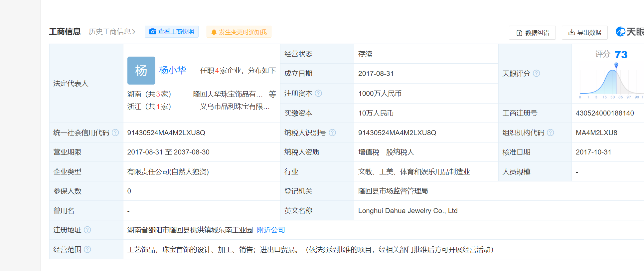Click the Tianyancha logo
This screenshot has height=271, width=644.
630,32
